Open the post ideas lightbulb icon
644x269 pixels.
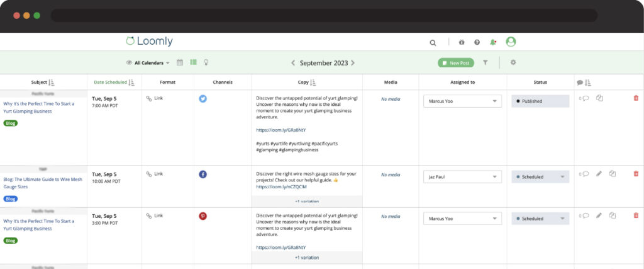(206, 62)
